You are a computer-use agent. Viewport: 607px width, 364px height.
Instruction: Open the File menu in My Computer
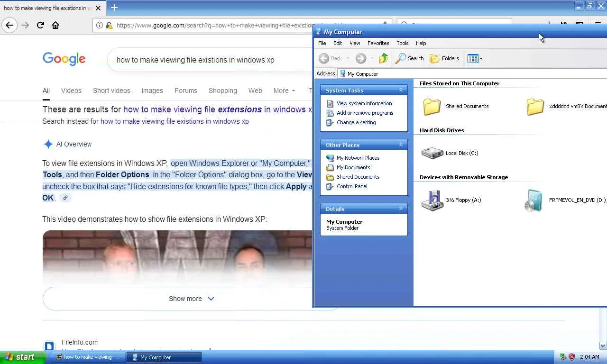pyautogui.click(x=322, y=43)
